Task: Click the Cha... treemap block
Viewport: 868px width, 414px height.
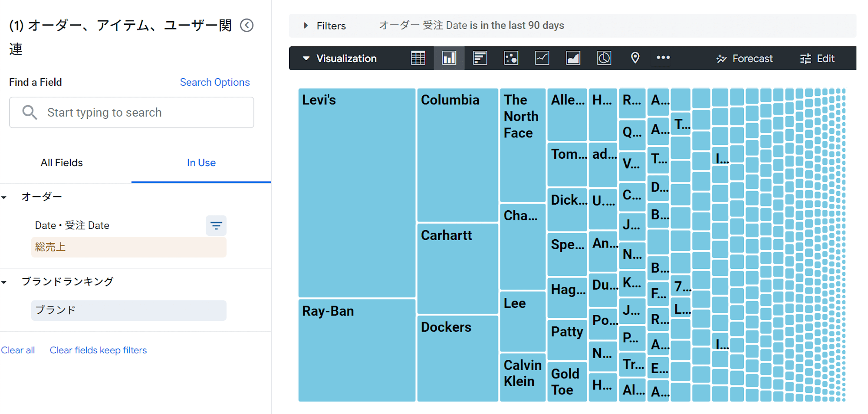Action: (523, 247)
